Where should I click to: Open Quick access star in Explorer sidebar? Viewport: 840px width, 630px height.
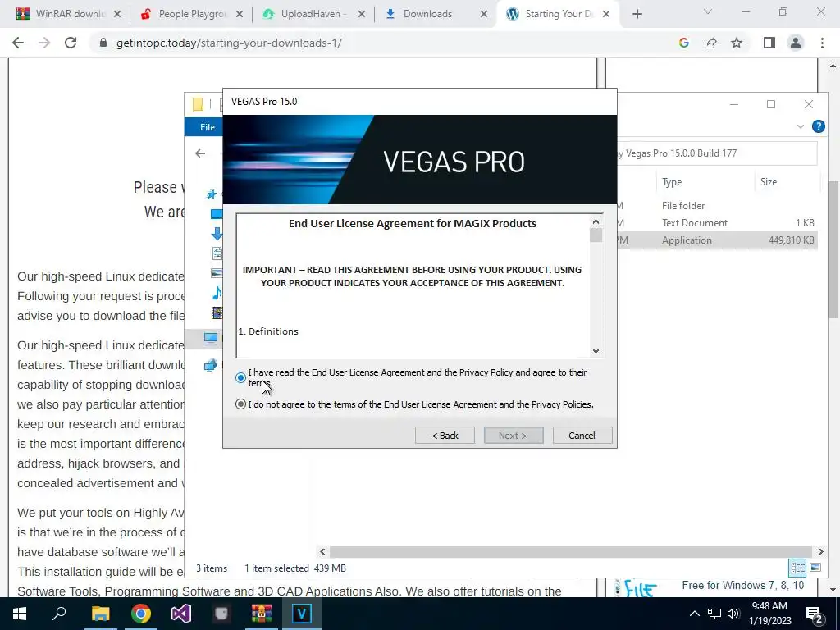click(x=212, y=194)
